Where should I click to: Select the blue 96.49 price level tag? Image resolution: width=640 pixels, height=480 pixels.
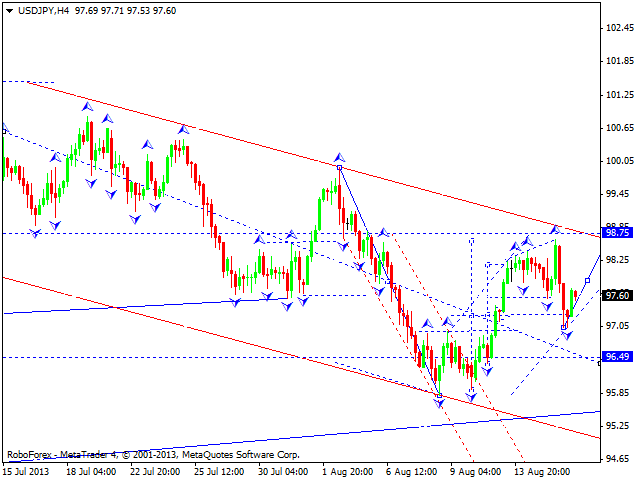tap(617, 356)
